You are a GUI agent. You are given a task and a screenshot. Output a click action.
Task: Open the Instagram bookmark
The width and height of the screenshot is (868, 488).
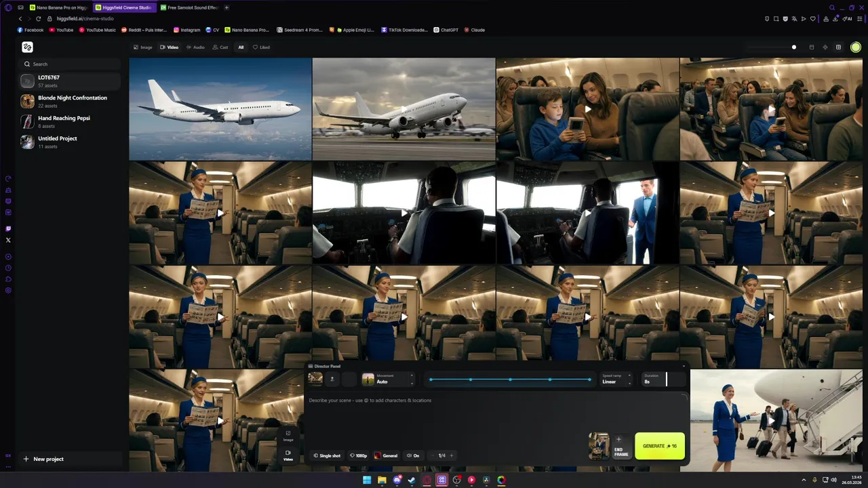[x=187, y=30]
